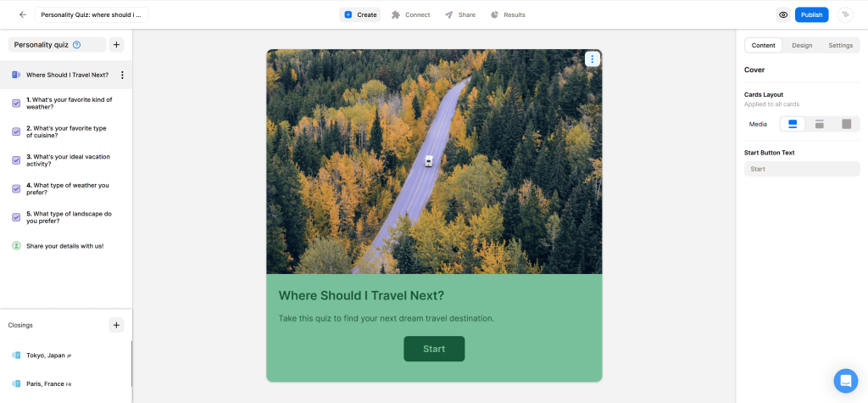Select the full background media layout
The height and width of the screenshot is (403, 868).
click(x=847, y=124)
